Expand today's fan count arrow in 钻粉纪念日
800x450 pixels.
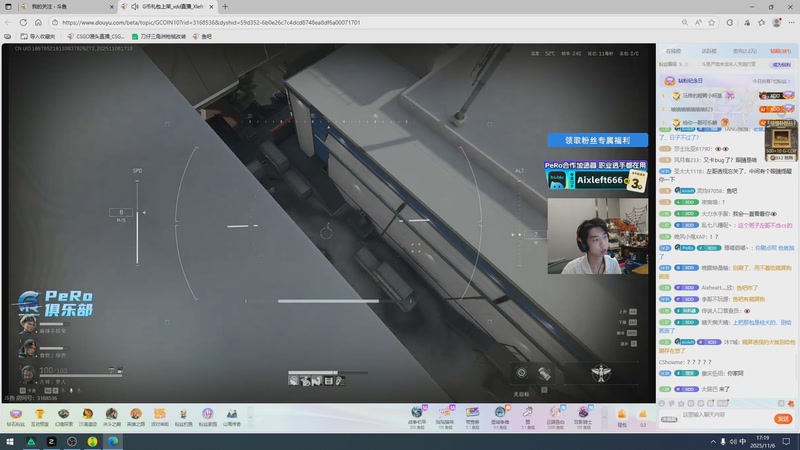[x=789, y=81]
